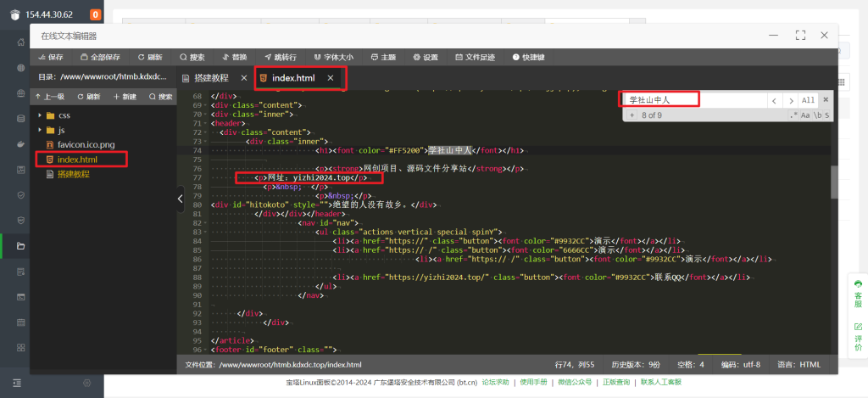
Task: Click 刷新 in the file tree panel
Action: point(88,97)
